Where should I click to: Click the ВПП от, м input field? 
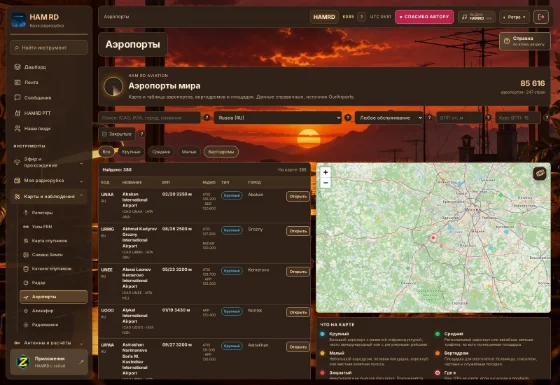click(x=459, y=118)
